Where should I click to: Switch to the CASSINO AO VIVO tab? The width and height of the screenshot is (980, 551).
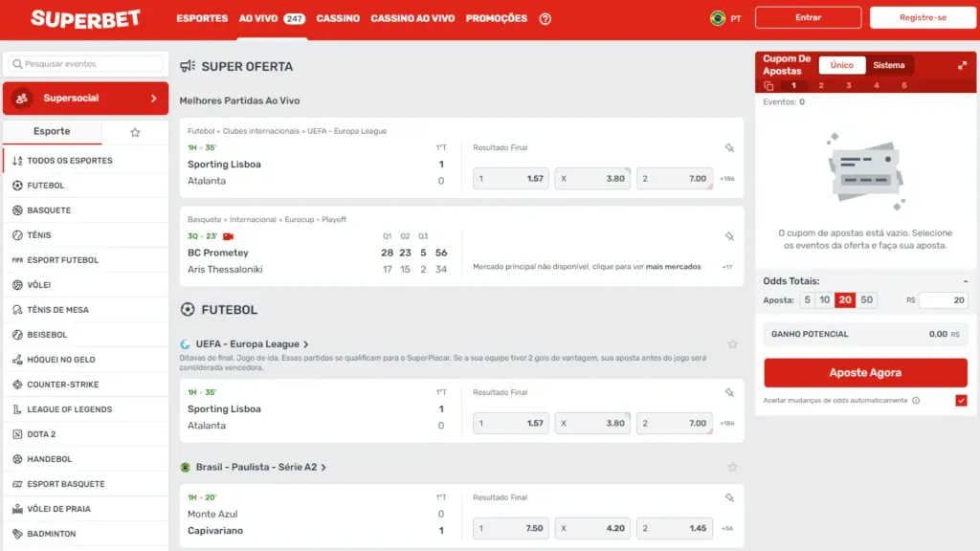click(412, 18)
